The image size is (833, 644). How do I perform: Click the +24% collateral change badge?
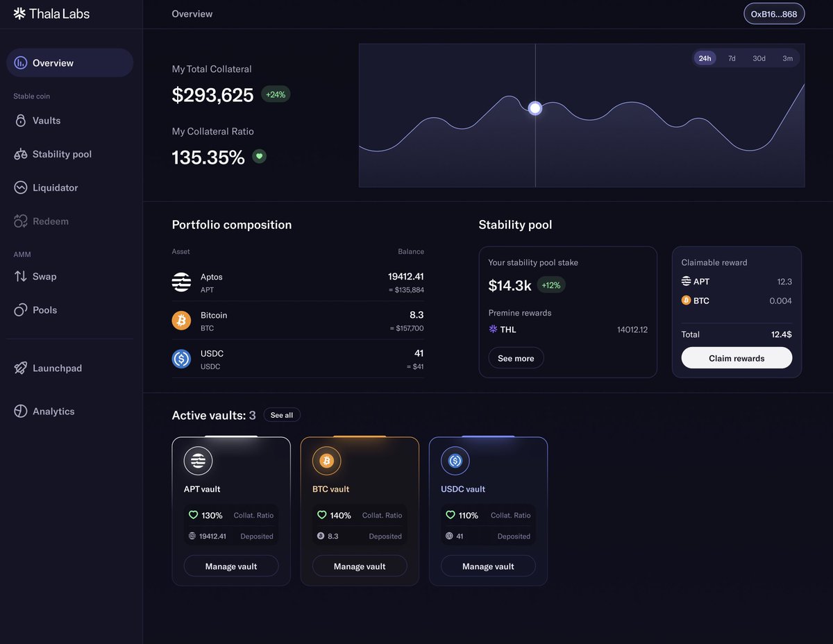click(276, 94)
